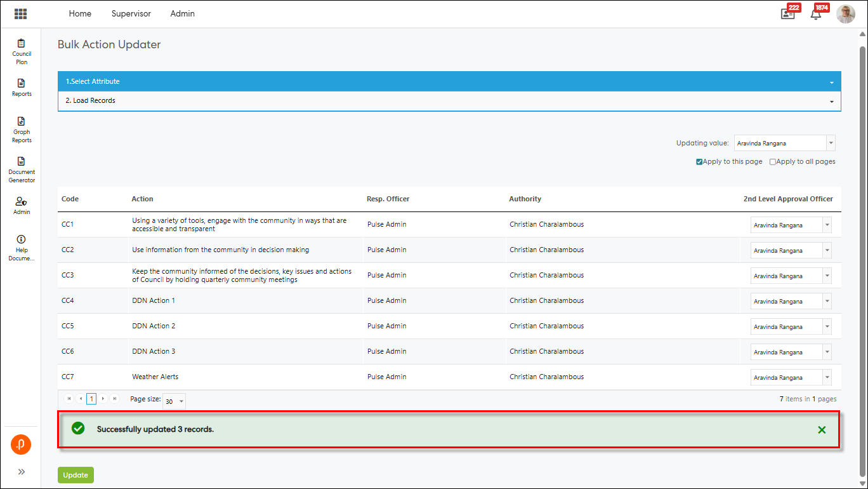Open the Page size dropdown
The height and width of the screenshot is (489, 868).
tap(181, 401)
